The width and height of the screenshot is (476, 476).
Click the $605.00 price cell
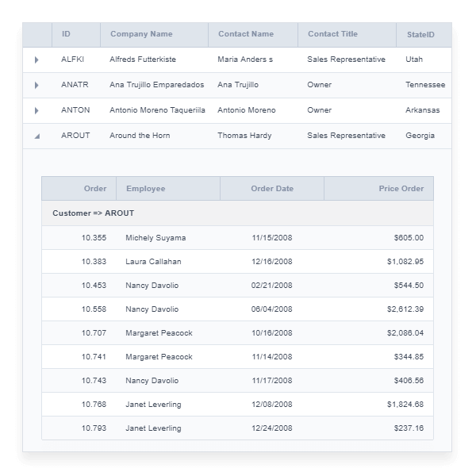[379, 238]
